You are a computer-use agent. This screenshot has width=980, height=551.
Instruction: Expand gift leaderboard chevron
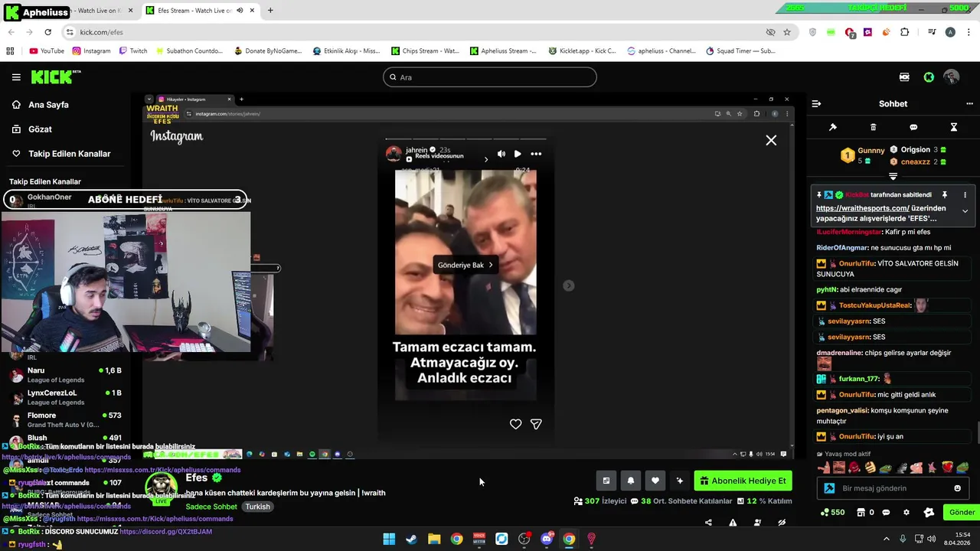893,176
